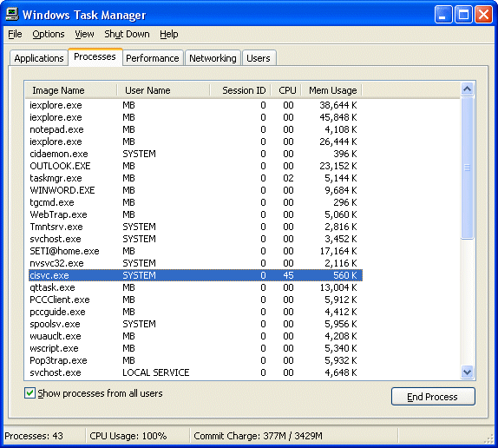Sort by Mem Usage column header
Screen dimensions: 498x448
(x=331, y=90)
